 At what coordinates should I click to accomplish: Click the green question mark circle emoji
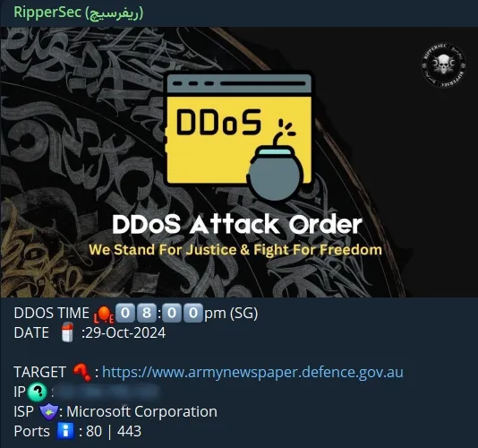pyautogui.click(x=38, y=392)
